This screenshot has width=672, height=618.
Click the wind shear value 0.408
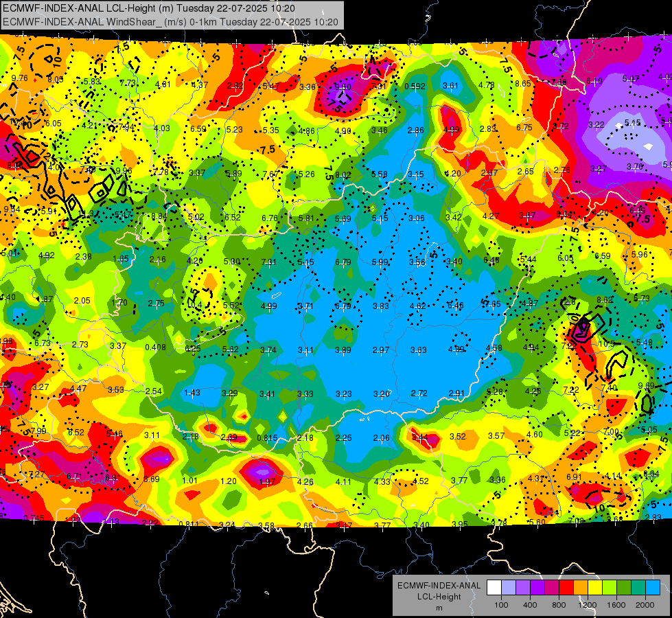[155, 347]
